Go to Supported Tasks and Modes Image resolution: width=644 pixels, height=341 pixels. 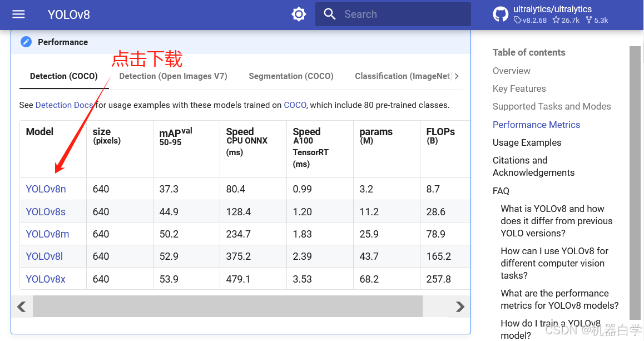[552, 106]
